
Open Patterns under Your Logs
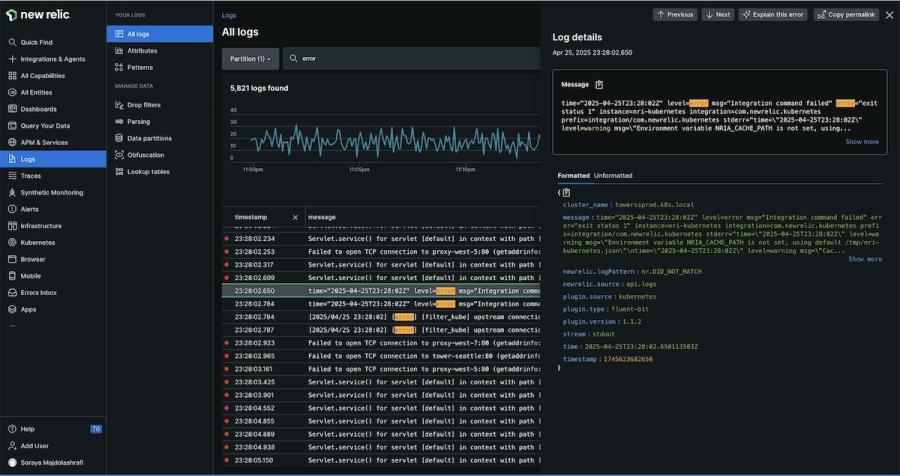pyautogui.click(x=139, y=67)
